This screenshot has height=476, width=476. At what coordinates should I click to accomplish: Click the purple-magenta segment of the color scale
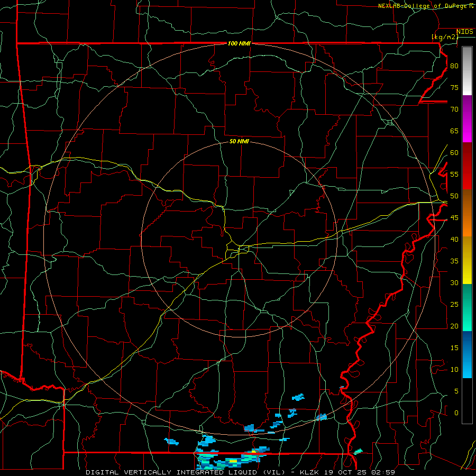[x=467, y=118]
